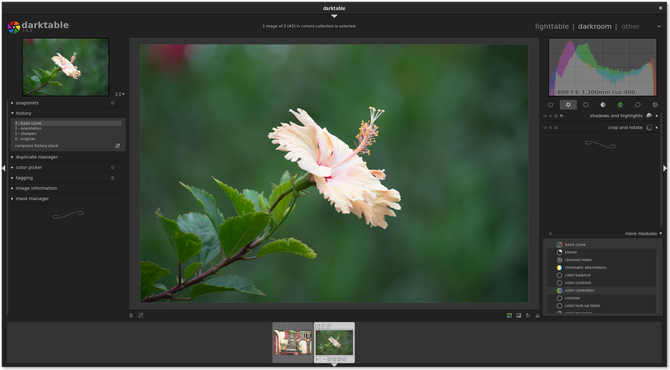The image size is (670, 370).
Task: Toggle clipping over/under exposure indicator
Action: point(519,315)
